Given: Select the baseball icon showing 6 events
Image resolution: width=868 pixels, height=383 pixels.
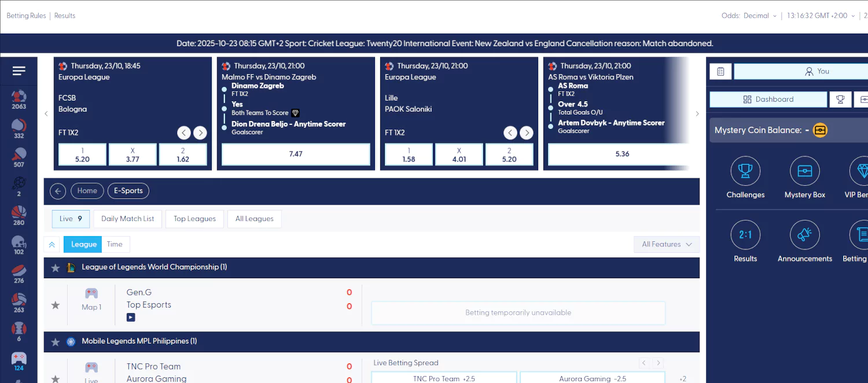Looking at the screenshot, I should pos(19,332).
